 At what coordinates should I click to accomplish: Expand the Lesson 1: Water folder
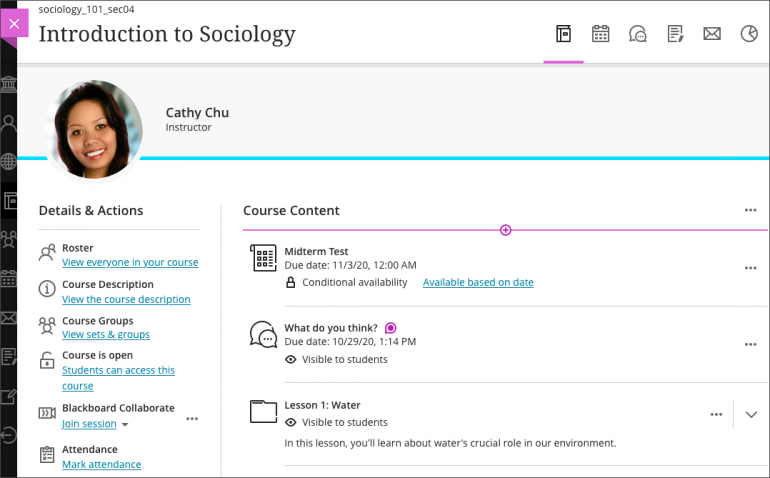(752, 415)
